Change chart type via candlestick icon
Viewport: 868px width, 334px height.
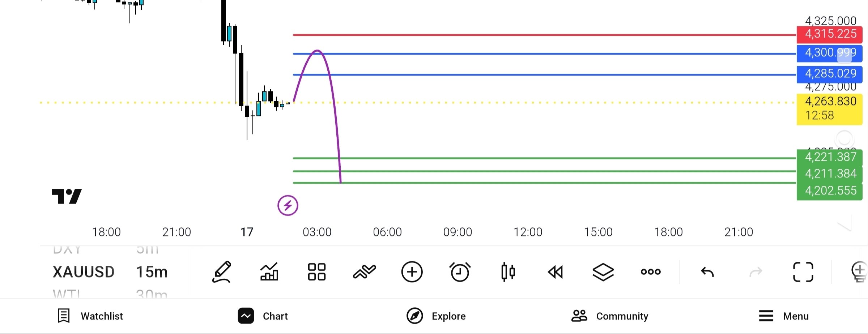(508, 271)
